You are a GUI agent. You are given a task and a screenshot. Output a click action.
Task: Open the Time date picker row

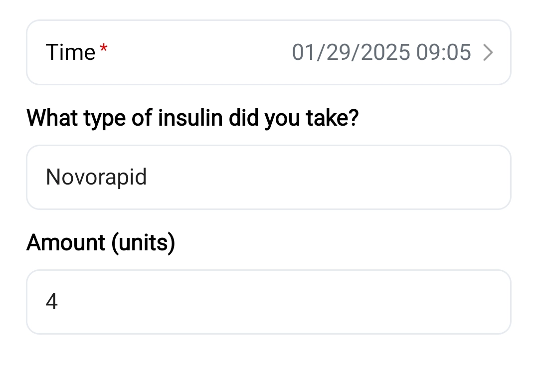coord(268,52)
